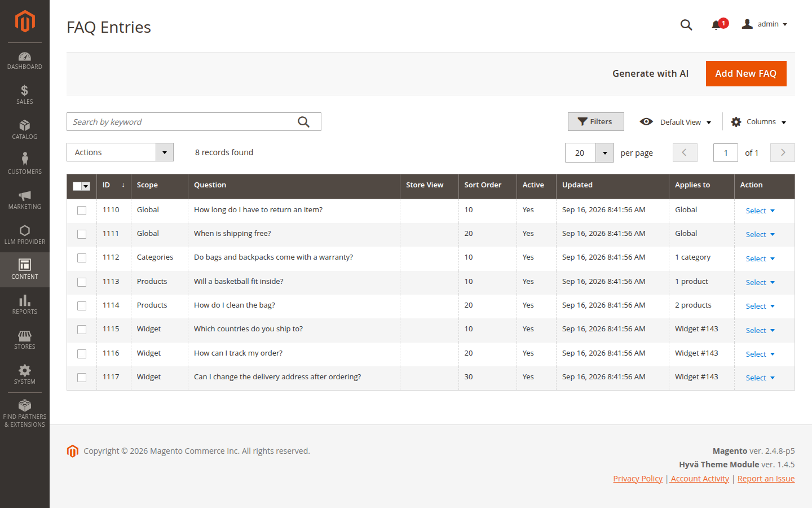Open the LLM Provider hexagon icon

[x=25, y=230]
